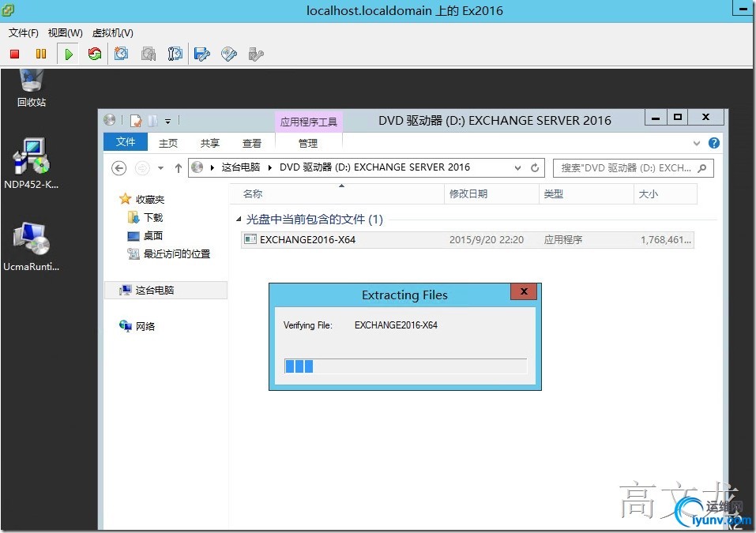Open the address bar history dropdown
The width and height of the screenshot is (756, 533).
[x=517, y=168]
